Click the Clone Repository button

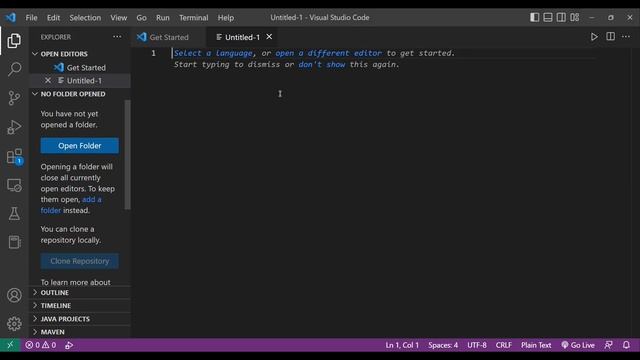[80, 261]
